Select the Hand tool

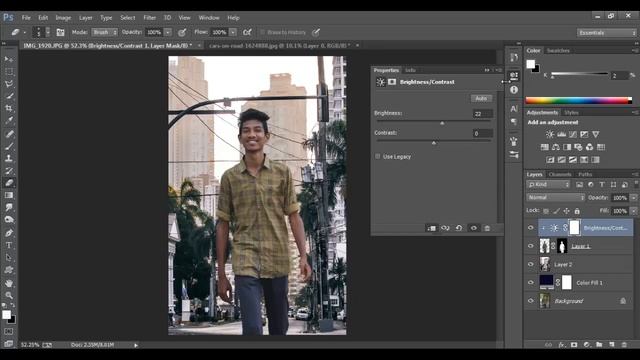coord(9,283)
